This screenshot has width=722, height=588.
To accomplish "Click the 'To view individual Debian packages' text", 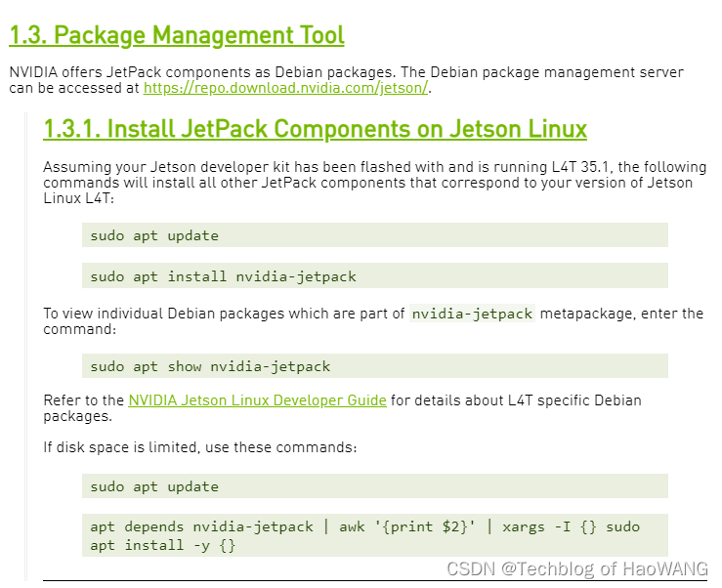I will click(x=373, y=321).
